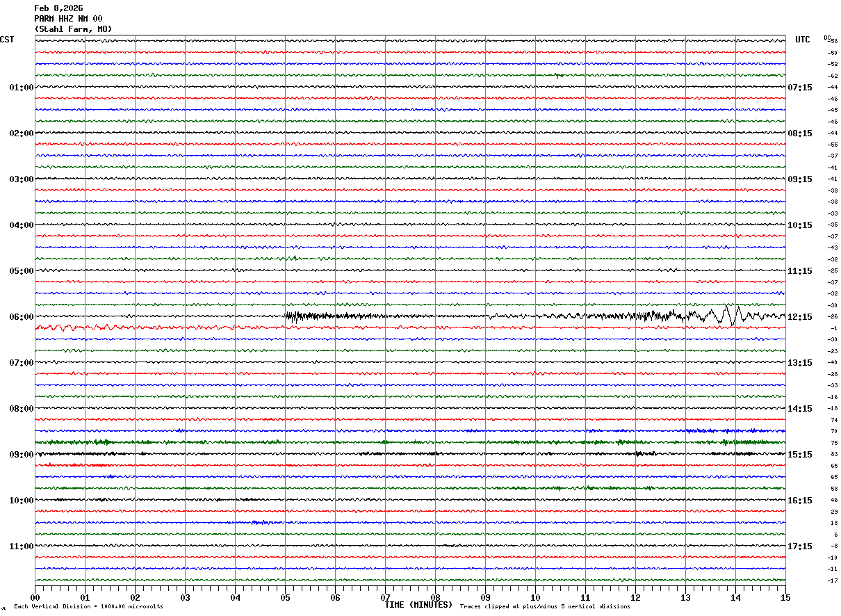This screenshot has width=841, height=616.
Task: Click the '12:15' UTC time label
Action: click(800, 317)
